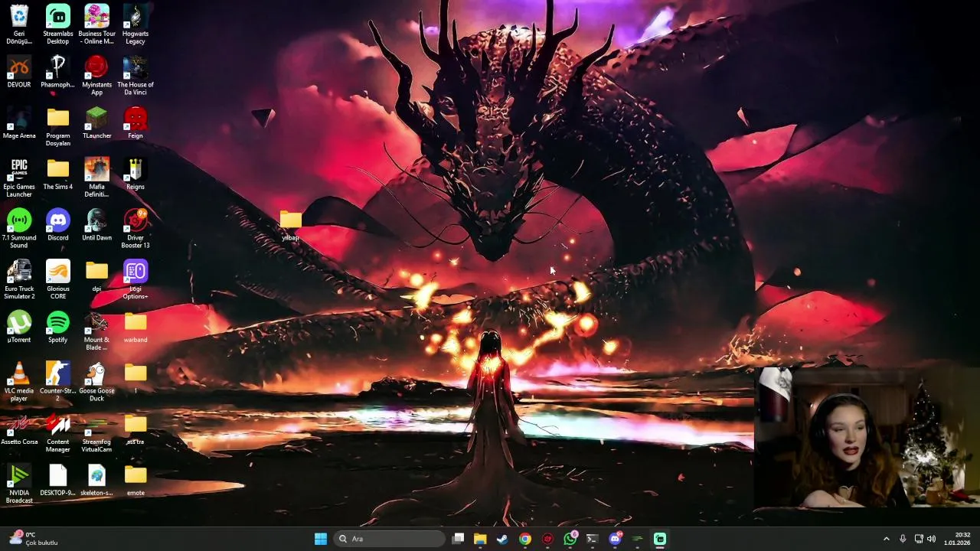The image size is (980, 551).
Task: Open the warband folder
Action: click(136, 328)
